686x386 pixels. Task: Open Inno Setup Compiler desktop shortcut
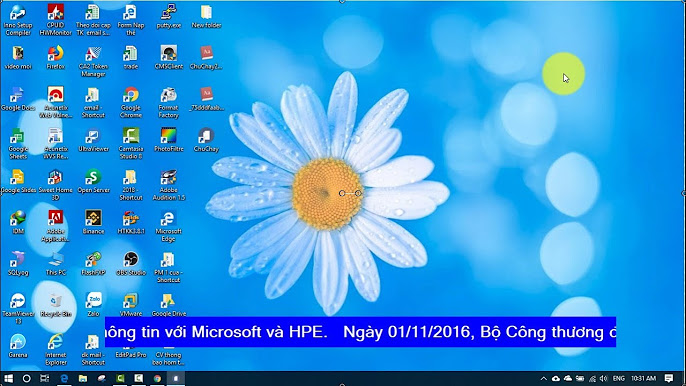18,20
